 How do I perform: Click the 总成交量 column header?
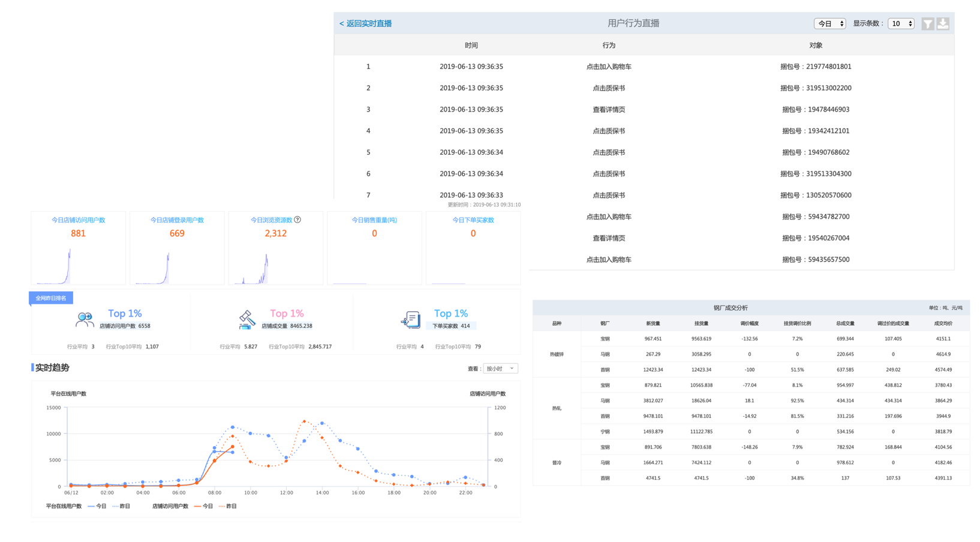[x=845, y=323]
